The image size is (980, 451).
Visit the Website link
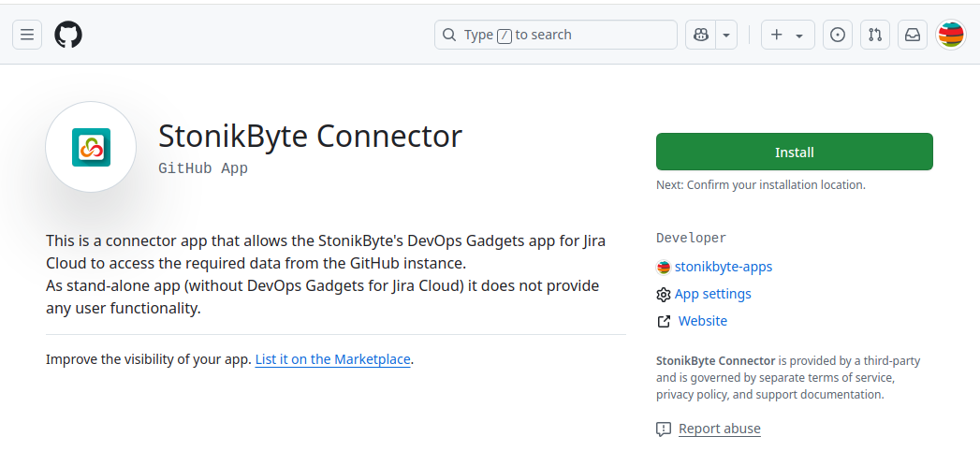pos(702,321)
